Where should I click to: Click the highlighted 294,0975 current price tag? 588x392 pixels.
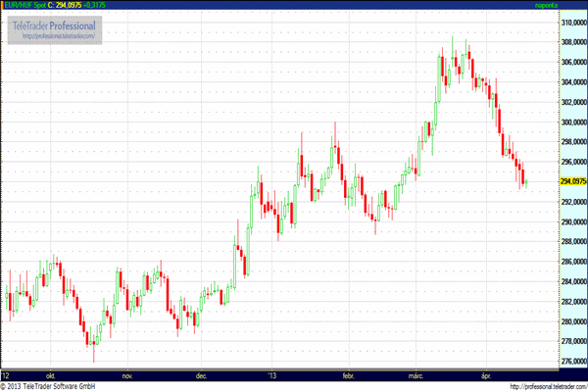coord(572,181)
